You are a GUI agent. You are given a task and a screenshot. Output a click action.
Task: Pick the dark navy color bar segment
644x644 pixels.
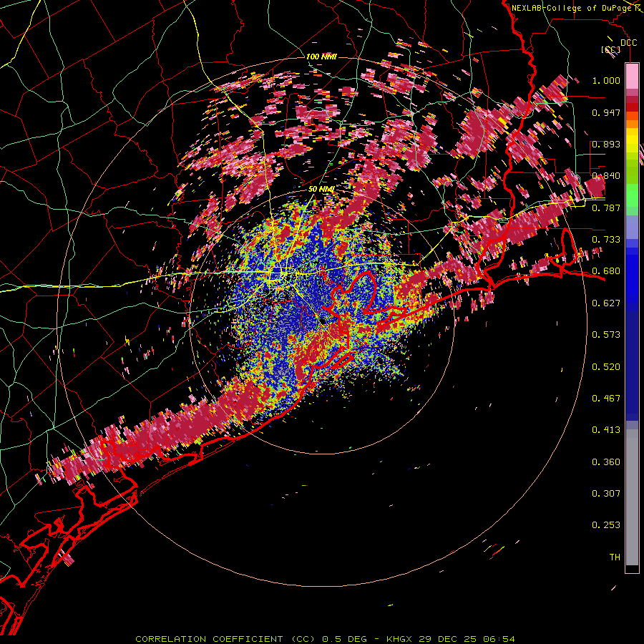632,366
